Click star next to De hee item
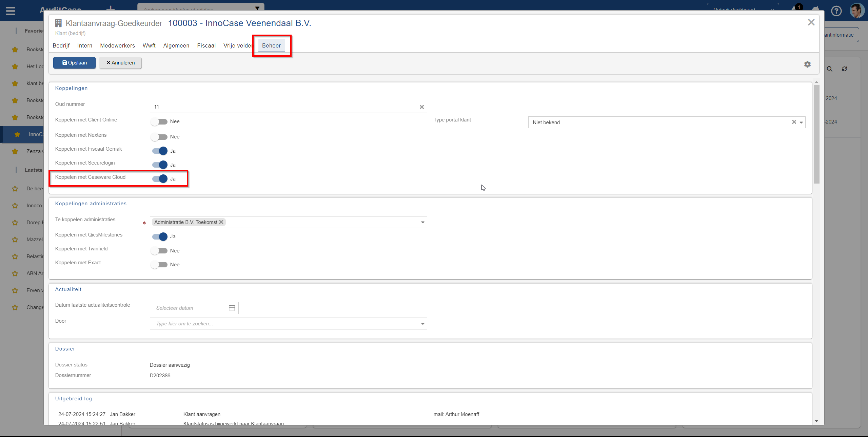 coord(15,189)
